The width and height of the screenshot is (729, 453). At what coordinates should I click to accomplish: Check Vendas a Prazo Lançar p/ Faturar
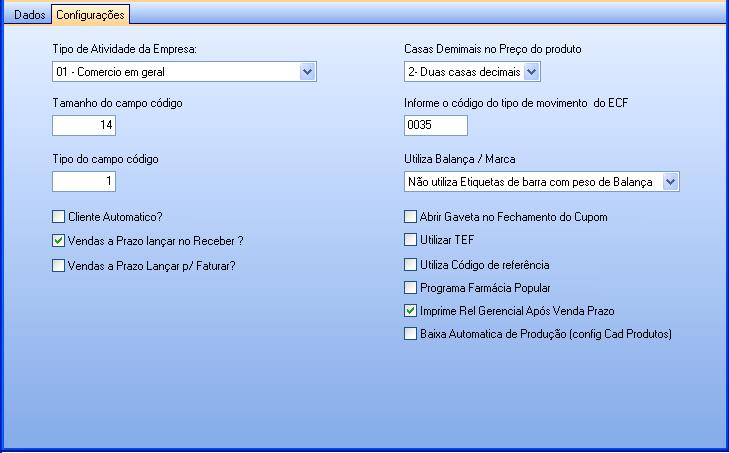point(58,265)
